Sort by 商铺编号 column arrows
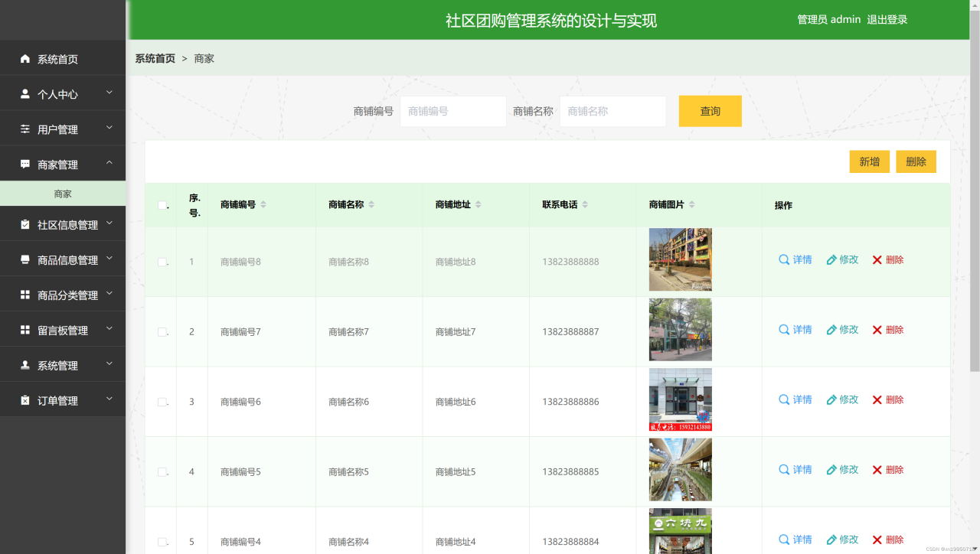Image resolution: width=980 pixels, height=554 pixels. pos(263,204)
